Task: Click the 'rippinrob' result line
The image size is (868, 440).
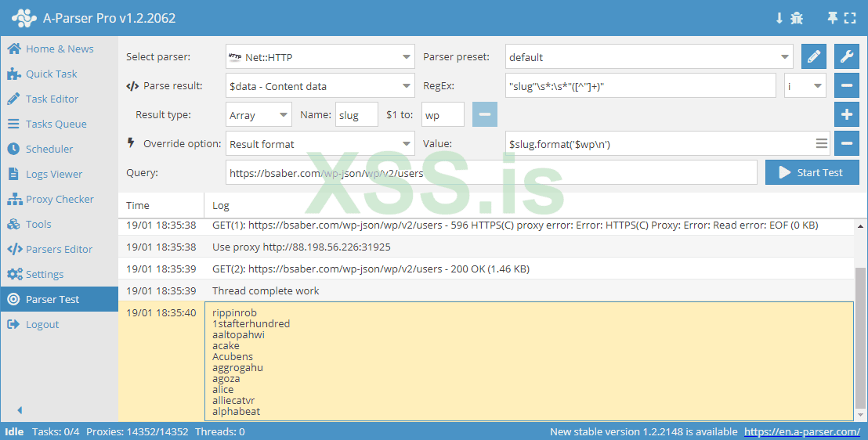Action: (x=235, y=312)
